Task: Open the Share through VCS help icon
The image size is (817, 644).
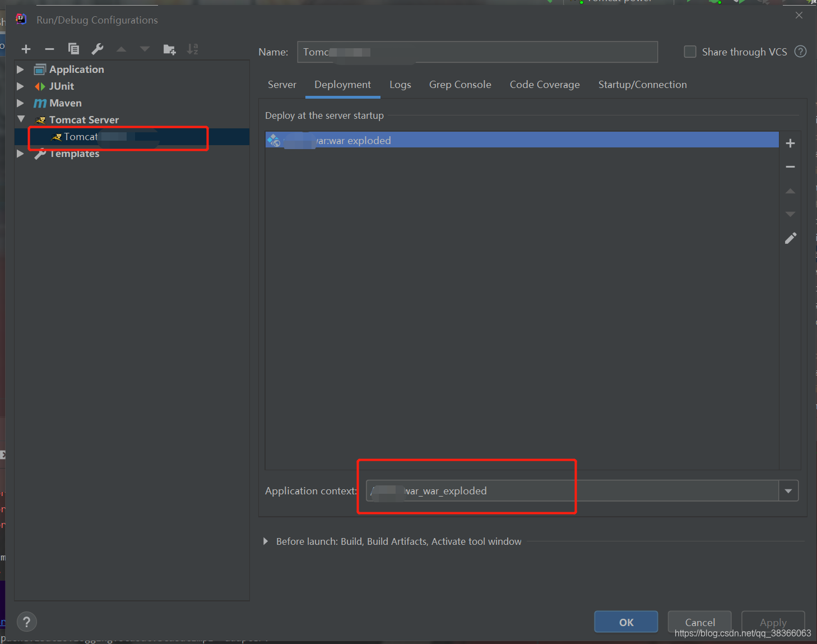Action: [801, 52]
